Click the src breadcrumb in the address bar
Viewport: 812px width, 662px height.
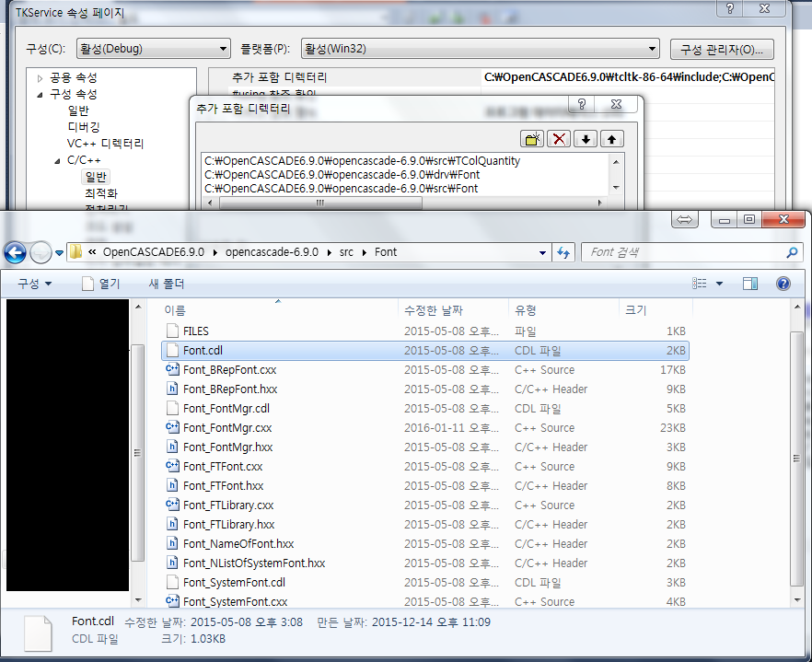click(346, 252)
